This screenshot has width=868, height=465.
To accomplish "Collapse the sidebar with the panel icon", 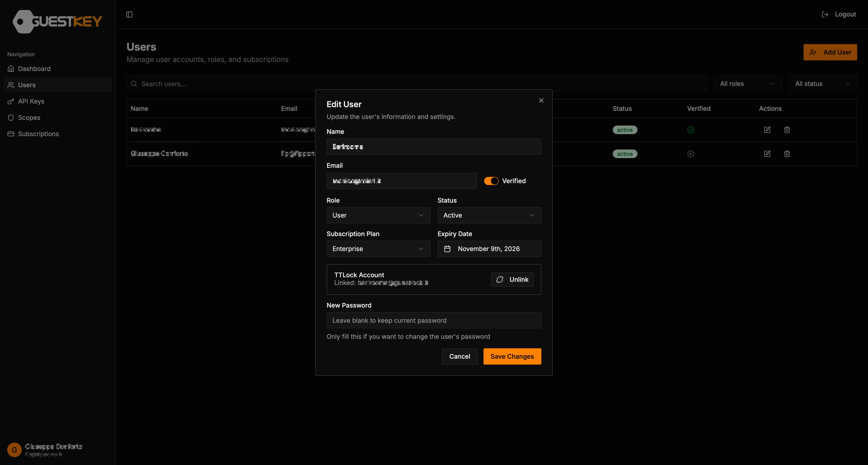I will pyautogui.click(x=129, y=14).
